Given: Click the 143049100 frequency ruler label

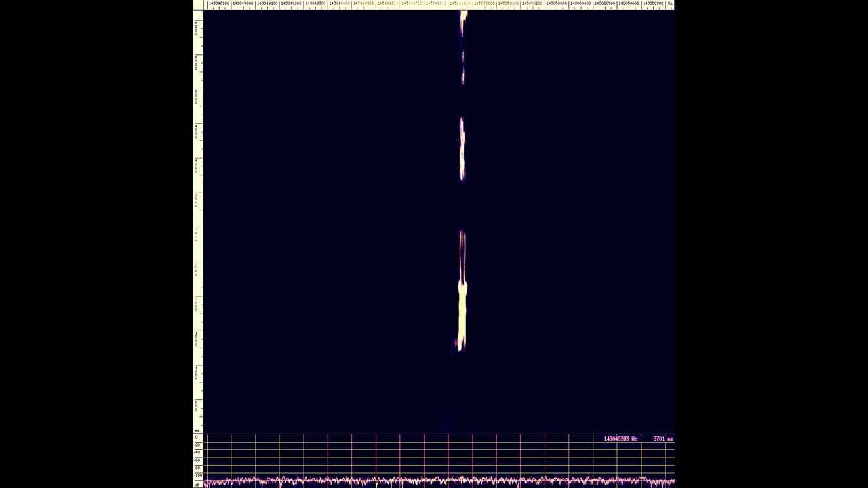Looking at the screenshot, I should click(x=267, y=4).
